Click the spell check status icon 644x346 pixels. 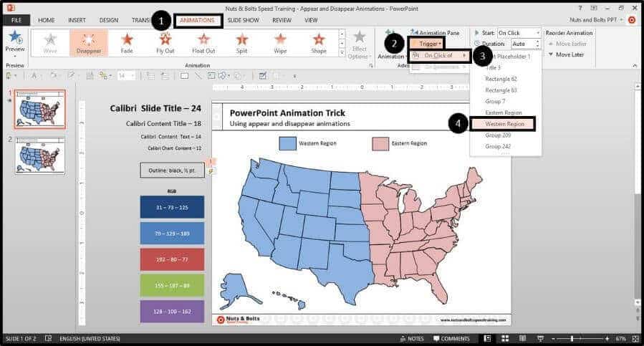click(x=49, y=338)
